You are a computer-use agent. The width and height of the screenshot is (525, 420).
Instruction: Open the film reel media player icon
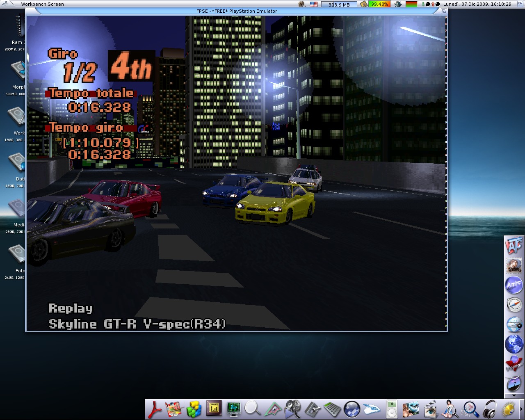tap(292, 409)
